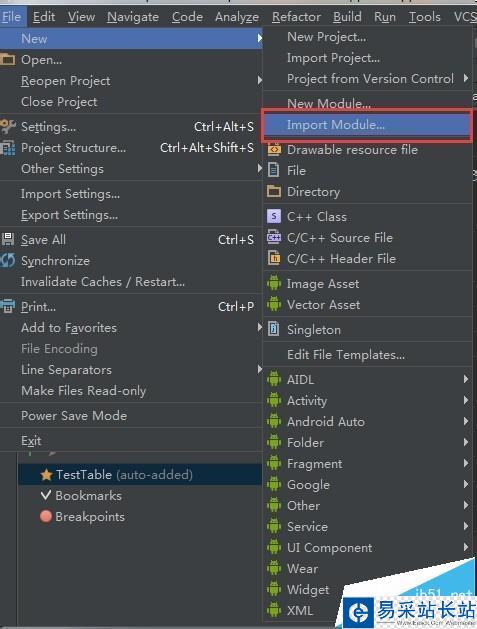Click the Project Structure icon
Screen dimensions: 477x629
8,148
